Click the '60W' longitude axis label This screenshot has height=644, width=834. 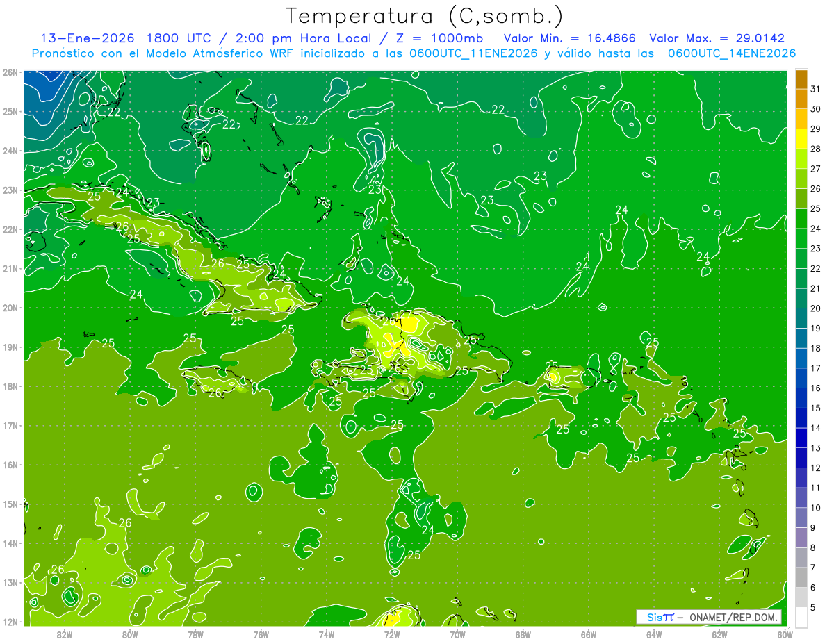tap(785, 634)
